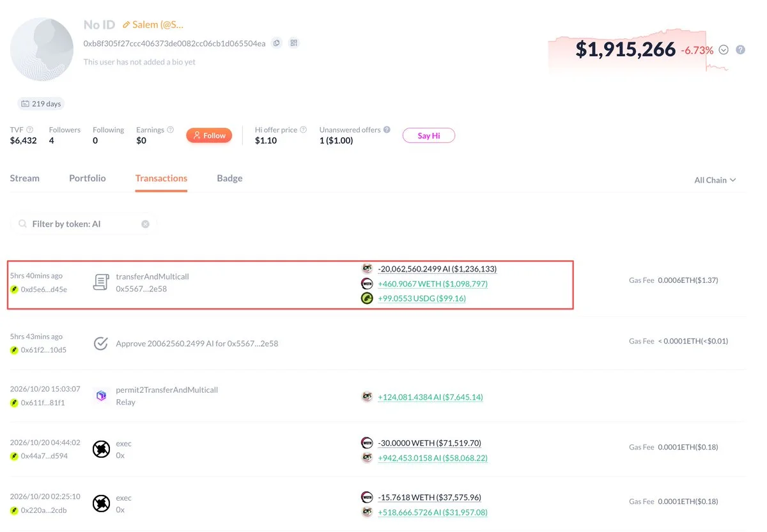767x532 pixels.
Task: Click TVF info question mark icon
Action: click(x=30, y=130)
